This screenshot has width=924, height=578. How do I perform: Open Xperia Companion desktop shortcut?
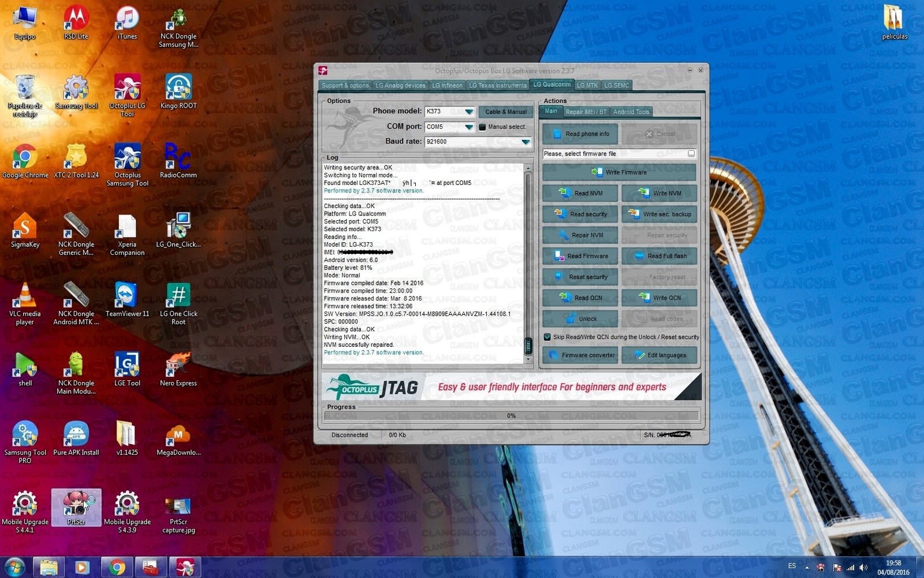(127, 235)
